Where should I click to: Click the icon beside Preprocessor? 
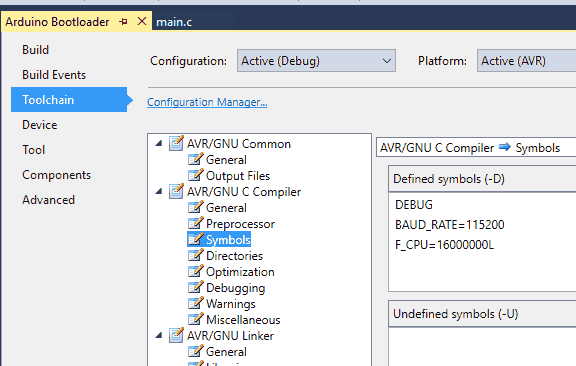point(195,223)
